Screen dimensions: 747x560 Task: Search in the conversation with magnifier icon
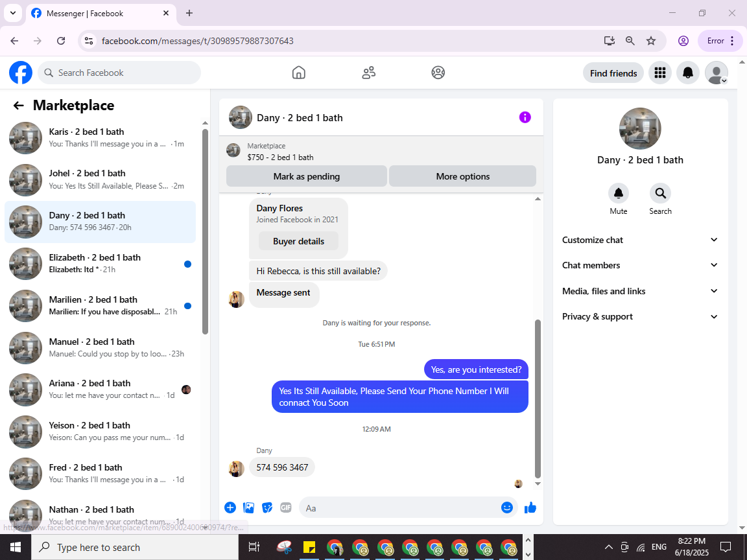(660, 193)
